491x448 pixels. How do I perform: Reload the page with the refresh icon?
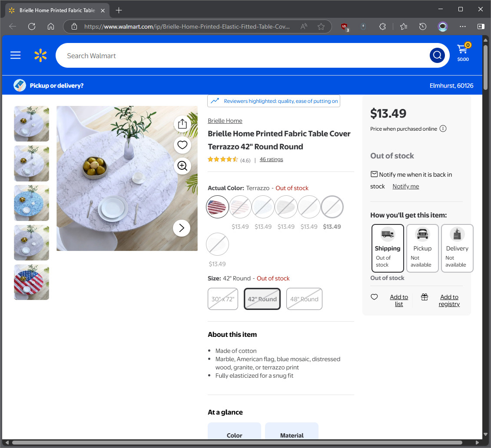point(32,26)
